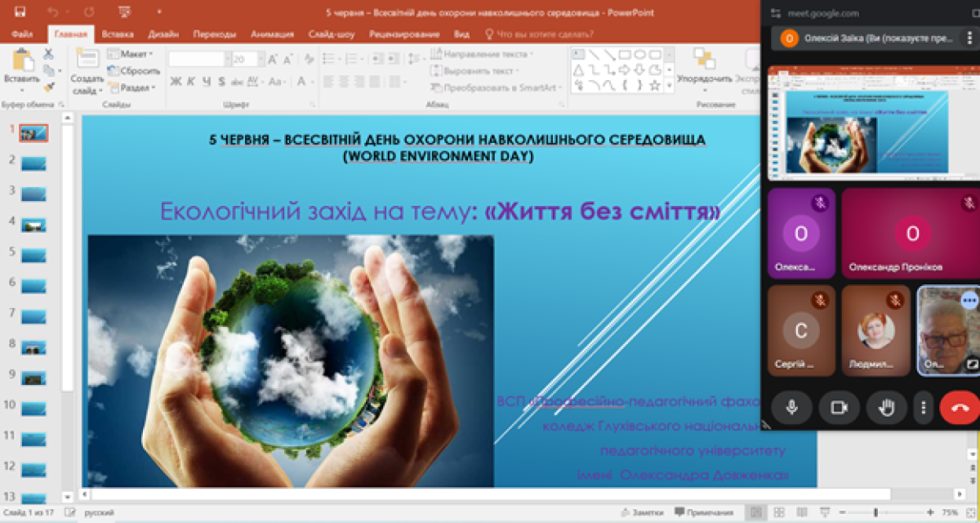Viewport: 980px width, 523px height.
Task: Click the Save icon in the title bar
Action: (x=20, y=12)
